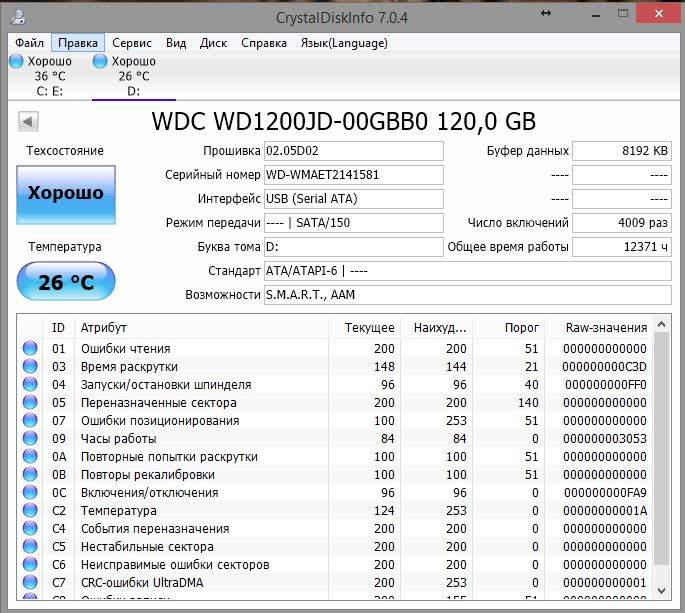
Task: Click status orb for attribute 01 Ошибки чтения
Action: coord(30,349)
